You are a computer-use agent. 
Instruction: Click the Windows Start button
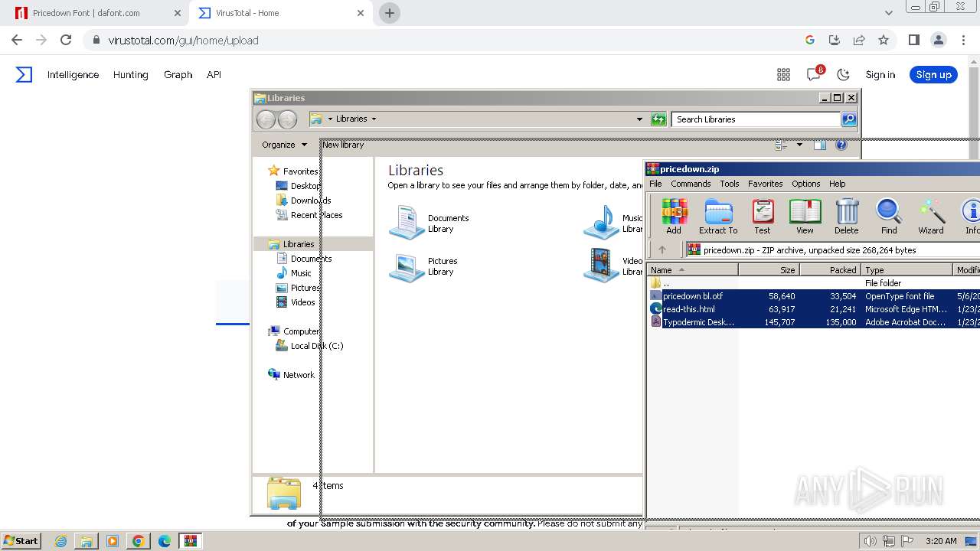(21, 540)
